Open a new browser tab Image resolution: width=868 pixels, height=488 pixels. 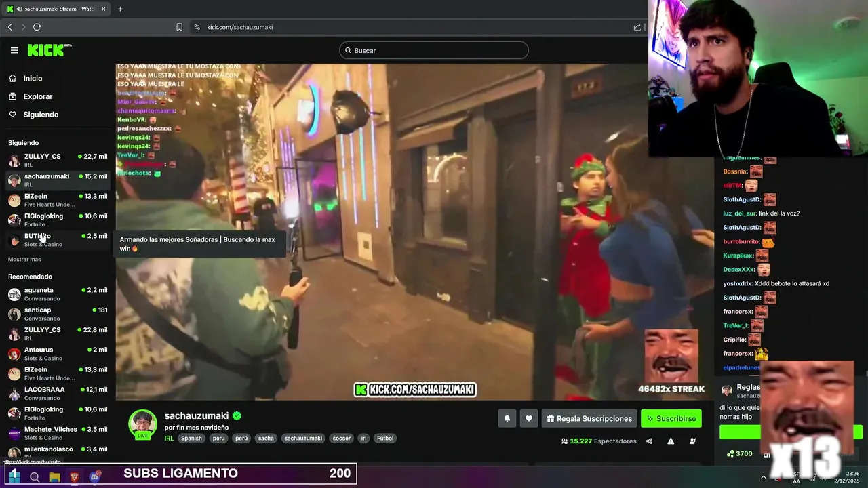coord(120,9)
